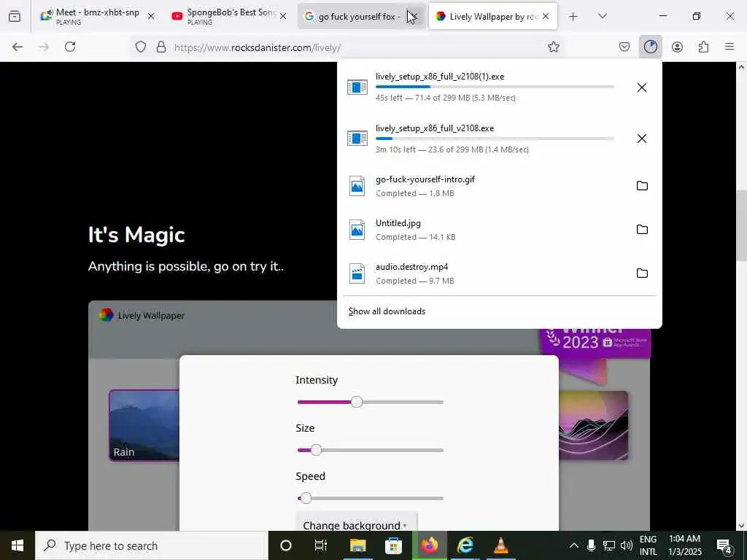Screen dimensions: 747x560
Task: Open the Firefox account icon
Action: click(x=677, y=47)
